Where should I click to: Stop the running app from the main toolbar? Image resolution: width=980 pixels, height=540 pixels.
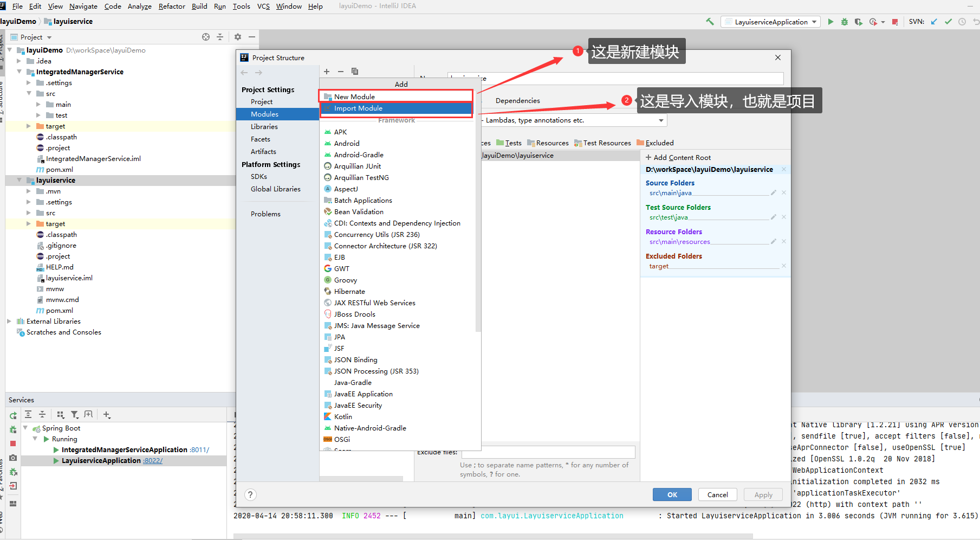point(895,22)
